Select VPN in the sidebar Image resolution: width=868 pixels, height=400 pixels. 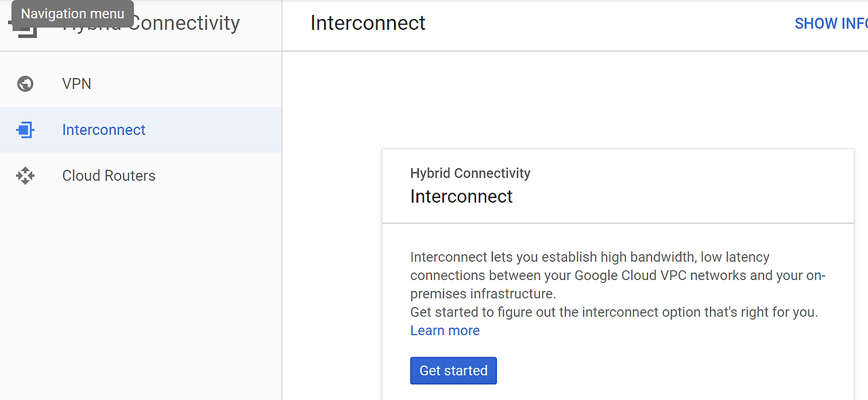pos(77,83)
